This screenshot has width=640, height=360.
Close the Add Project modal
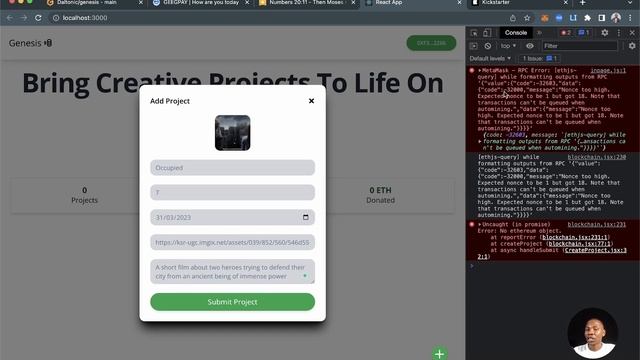(x=311, y=101)
